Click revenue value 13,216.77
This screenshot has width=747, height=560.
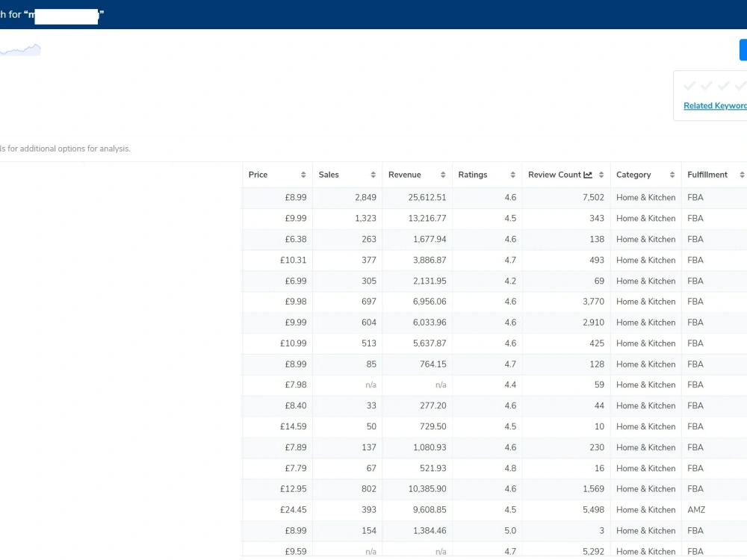pyautogui.click(x=427, y=219)
